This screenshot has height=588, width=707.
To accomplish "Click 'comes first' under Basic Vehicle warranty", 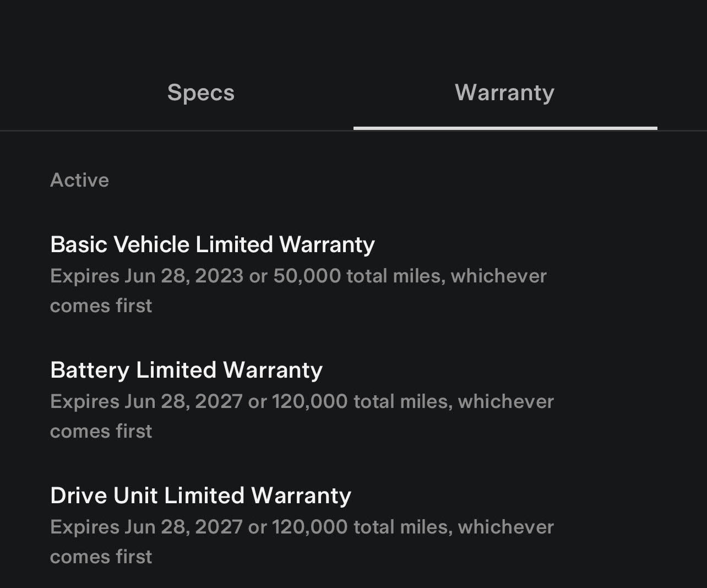I will tap(101, 306).
